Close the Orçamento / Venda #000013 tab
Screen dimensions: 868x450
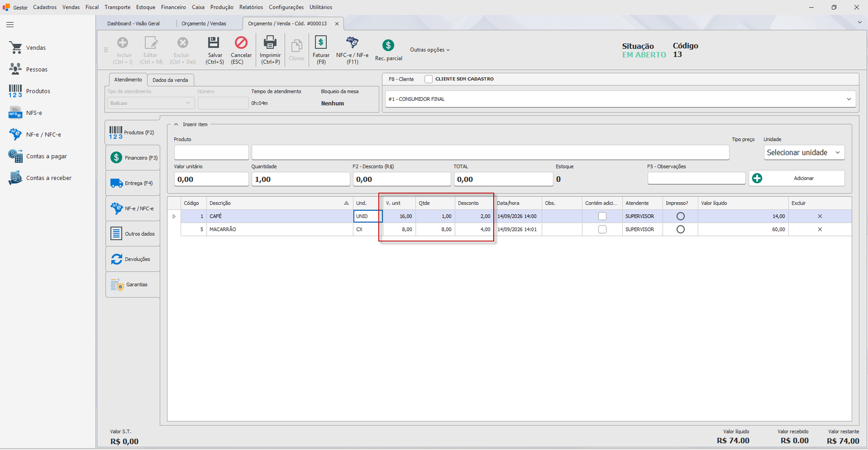pos(337,24)
